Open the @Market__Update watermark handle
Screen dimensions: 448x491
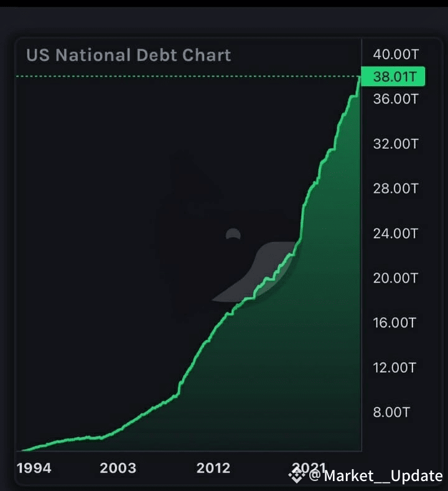click(376, 476)
